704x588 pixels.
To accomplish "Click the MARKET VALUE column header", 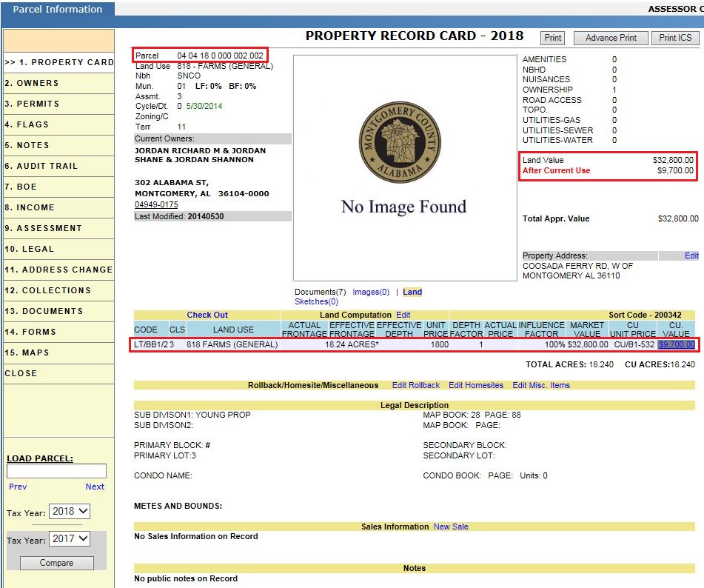I will coord(587,330).
